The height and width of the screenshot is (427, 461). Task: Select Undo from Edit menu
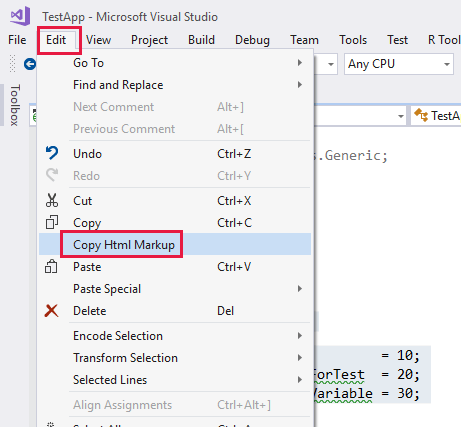[x=175, y=154]
